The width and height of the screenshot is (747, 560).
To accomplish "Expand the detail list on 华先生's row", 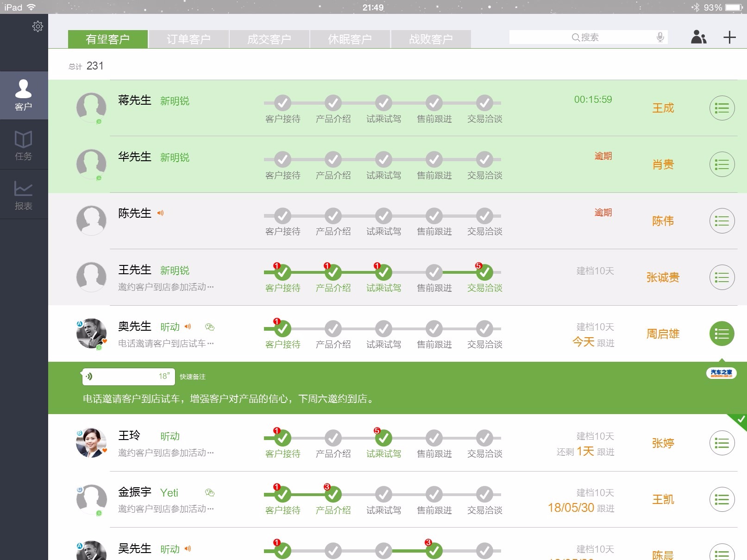I will point(722,164).
